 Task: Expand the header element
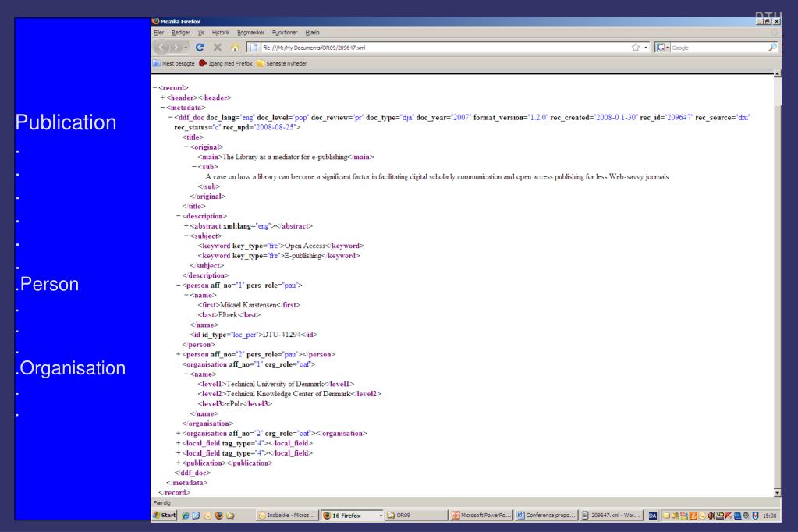click(162, 98)
